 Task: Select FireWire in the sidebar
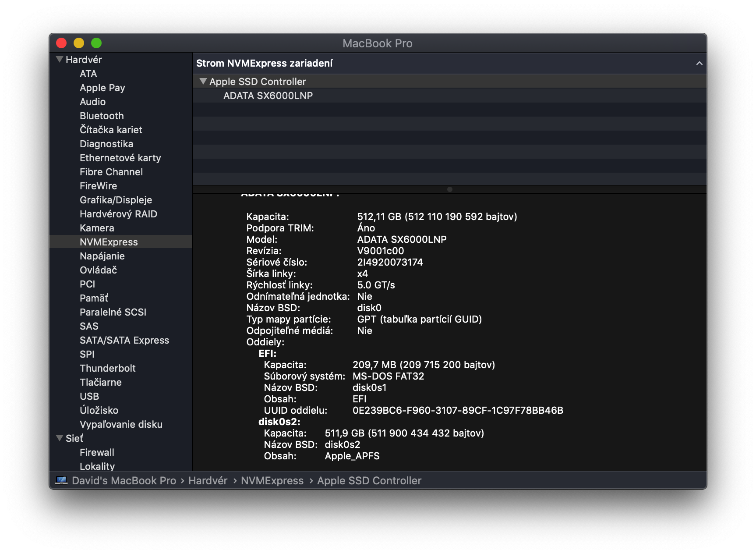pyautogui.click(x=98, y=186)
